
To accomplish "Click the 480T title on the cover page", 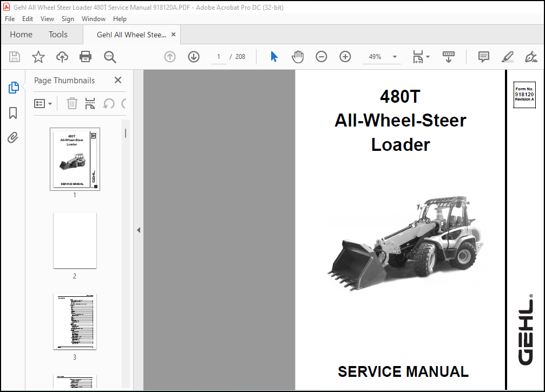I will [400, 96].
